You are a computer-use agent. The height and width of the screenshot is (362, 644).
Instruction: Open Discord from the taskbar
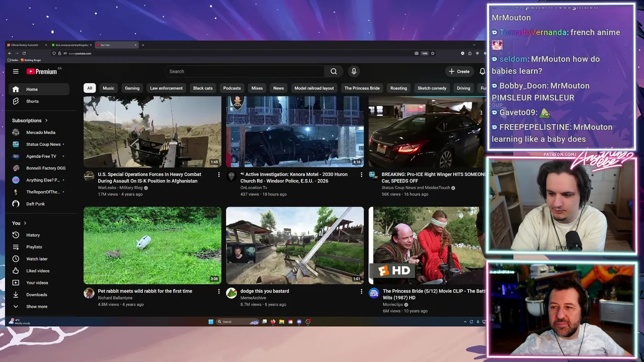coord(299,322)
